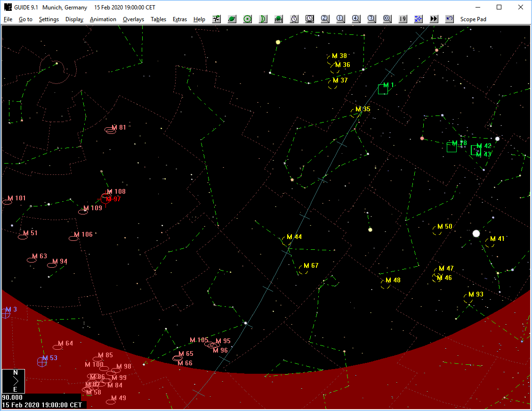This screenshot has height=411, width=532.
Task: Click the 19 toolbar button
Action: pos(403,19)
